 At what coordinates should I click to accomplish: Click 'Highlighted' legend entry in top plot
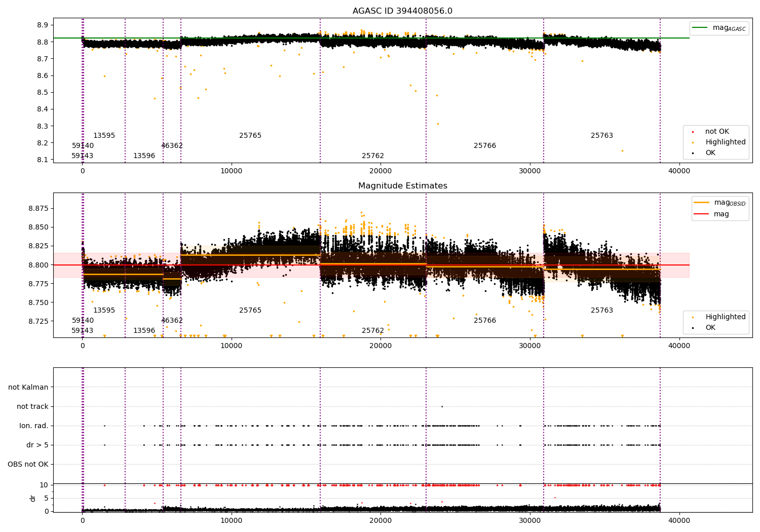tap(720, 142)
